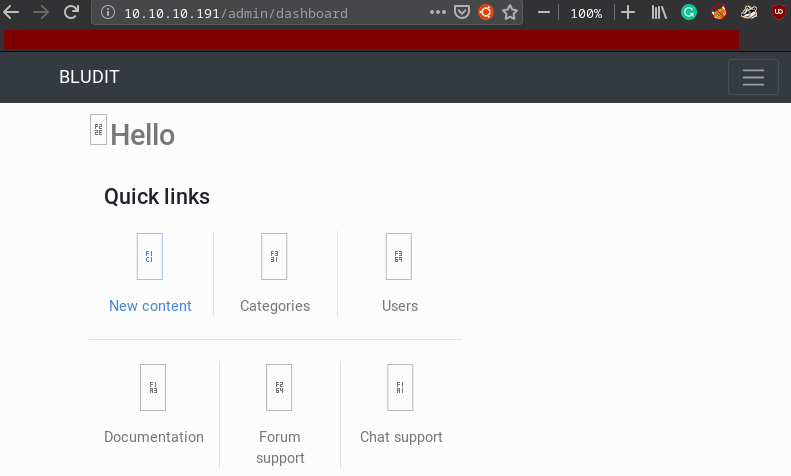
Task: Go to Forum support
Action: pyautogui.click(x=280, y=447)
